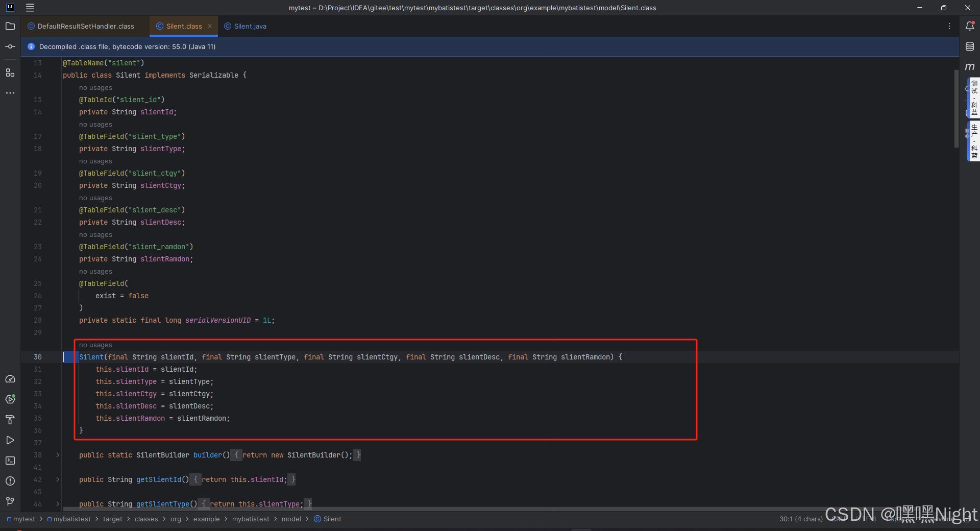Expand the getSlientType() method body

[x=57, y=504]
